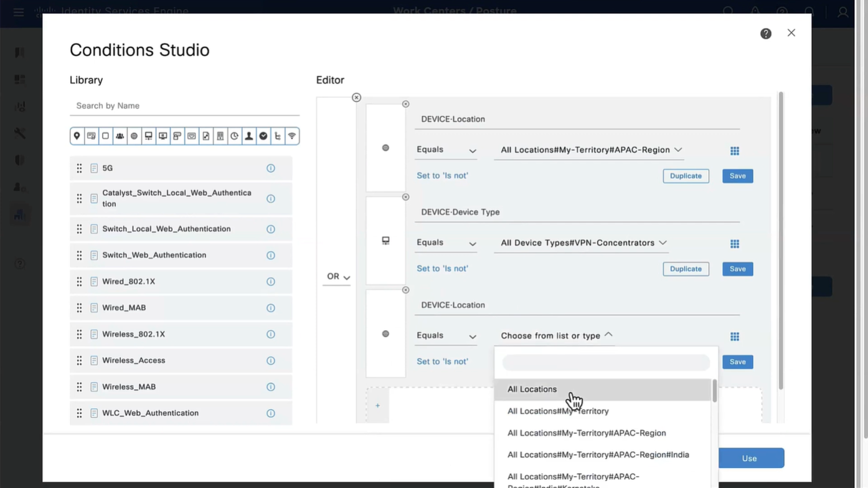The width and height of the screenshot is (868, 488).
Task: Choose 'All Locations#My-Territory#APAC-Region#India' option
Action: (x=598, y=455)
